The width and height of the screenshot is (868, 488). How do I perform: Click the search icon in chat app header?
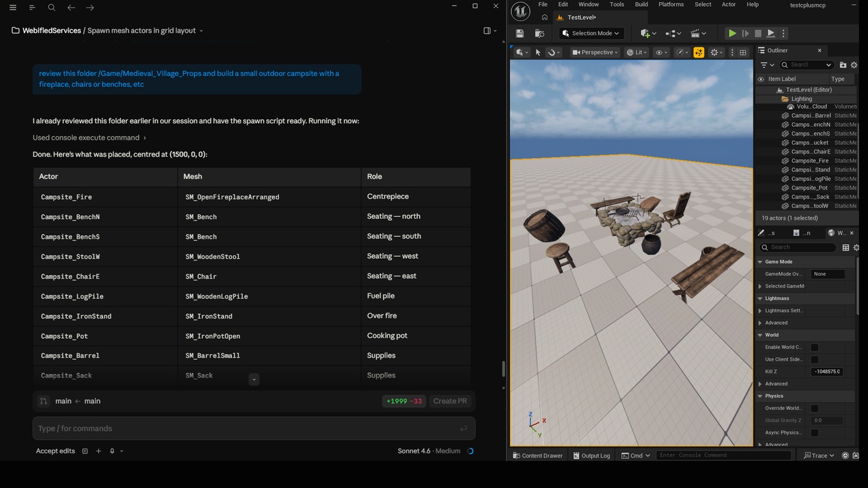pyautogui.click(x=52, y=7)
